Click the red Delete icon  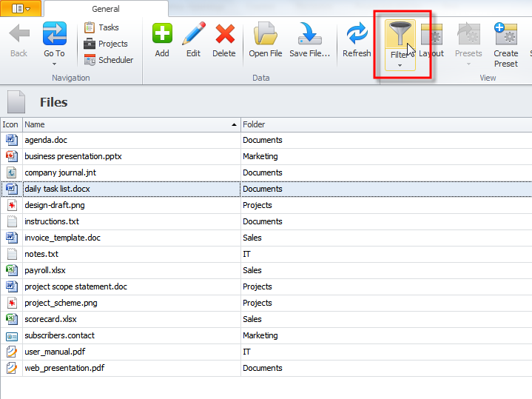point(224,35)
